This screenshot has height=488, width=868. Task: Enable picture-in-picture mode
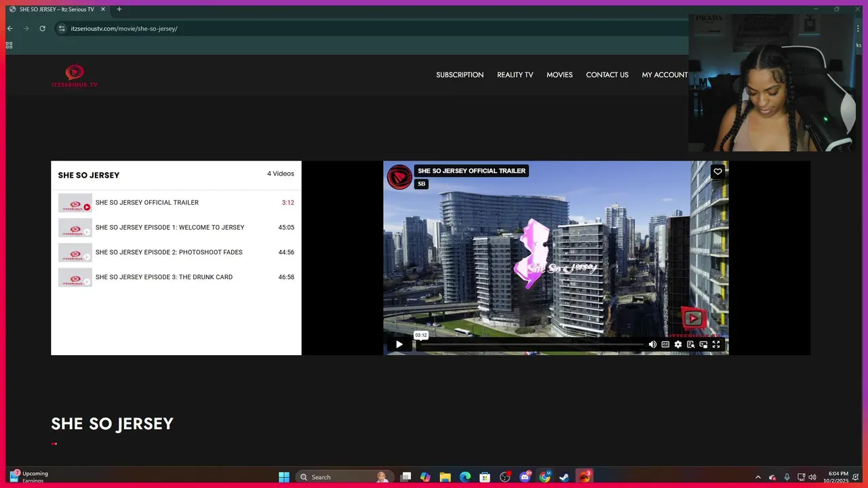[703, 344]
